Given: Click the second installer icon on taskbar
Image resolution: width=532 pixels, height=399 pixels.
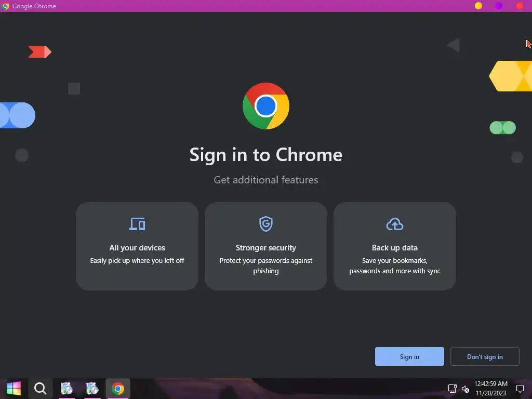Looking at the screenshot, I should (x=92, y=389).
